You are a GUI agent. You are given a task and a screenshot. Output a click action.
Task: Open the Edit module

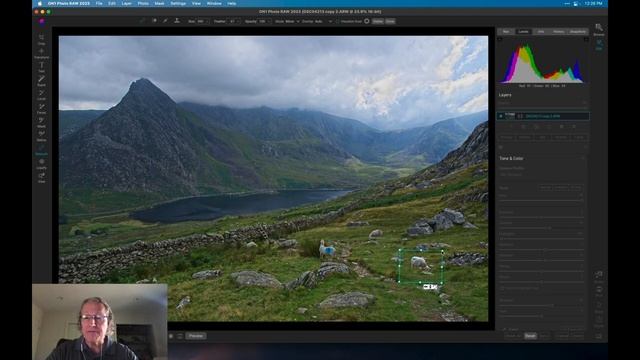599,45
